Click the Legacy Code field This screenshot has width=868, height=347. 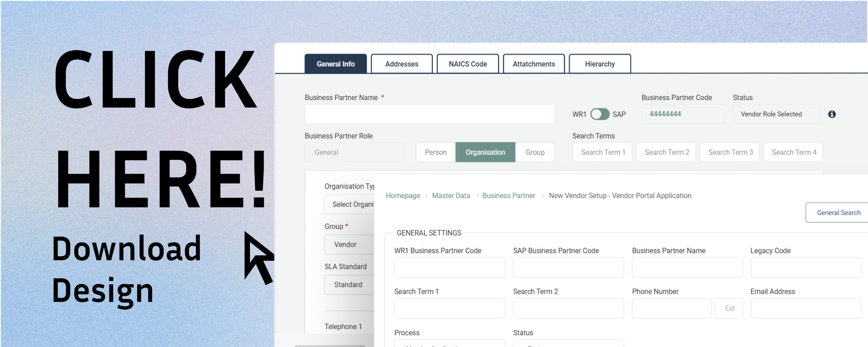coord(806,268)
